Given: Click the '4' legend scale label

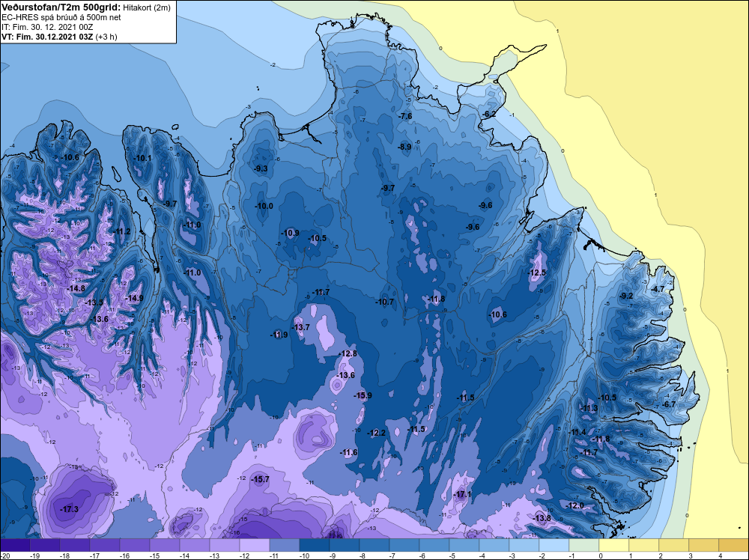Looking at the screenshot, I should [x=719, y=556].
